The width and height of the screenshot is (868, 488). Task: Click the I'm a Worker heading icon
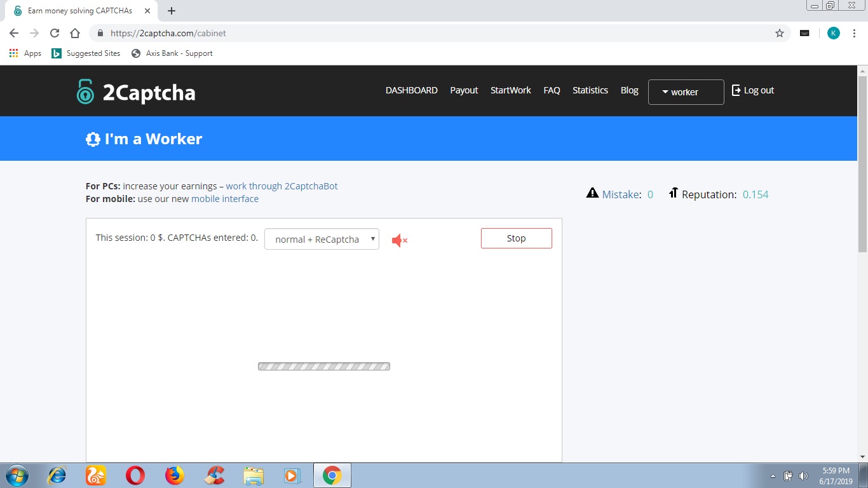[x=93, y=139]
